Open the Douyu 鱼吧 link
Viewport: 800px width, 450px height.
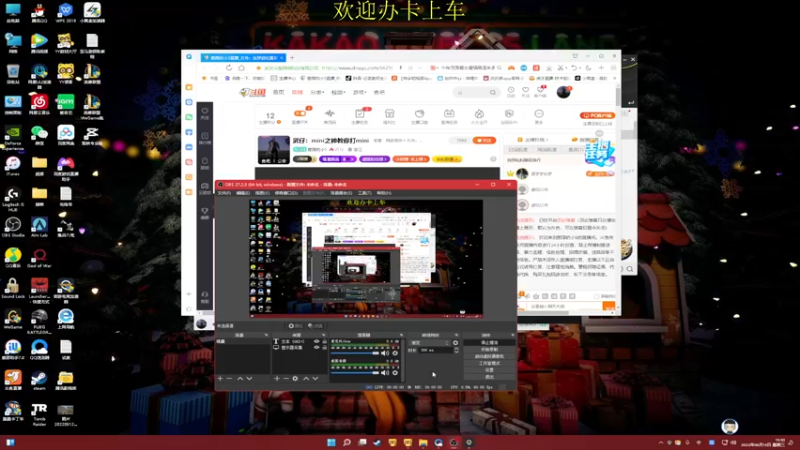[x=379, y=92]
